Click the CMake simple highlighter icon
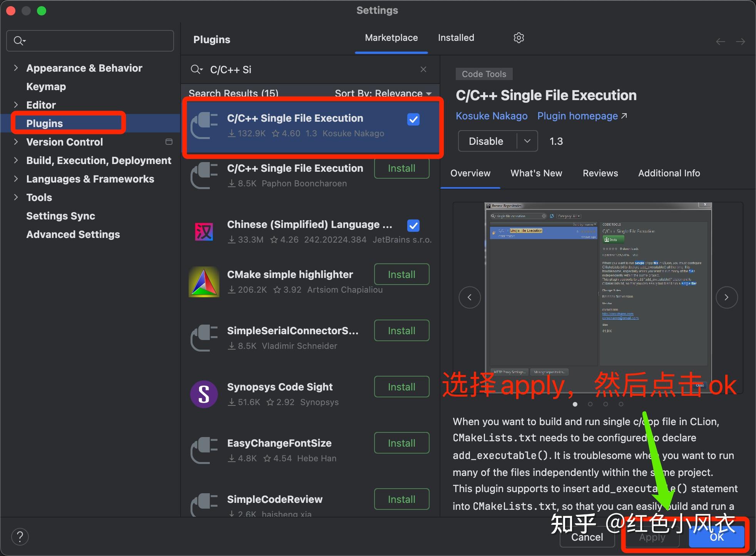This screenshot has height=556, width=756. 204,282
